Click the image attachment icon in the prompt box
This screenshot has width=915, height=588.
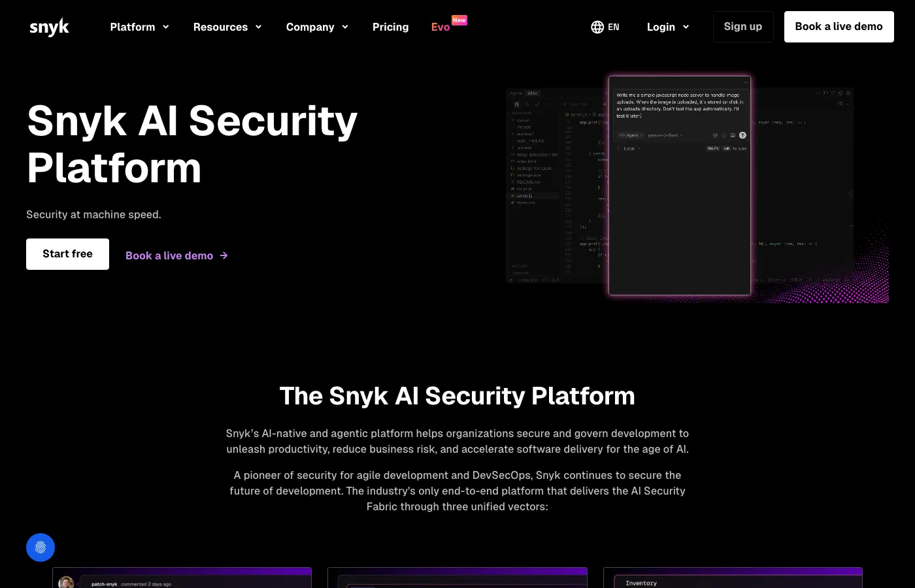pyautogui.click(x=733, y=135)
